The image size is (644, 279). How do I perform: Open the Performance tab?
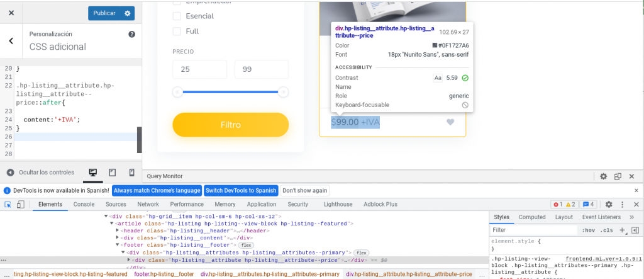(x=187, y=205)
